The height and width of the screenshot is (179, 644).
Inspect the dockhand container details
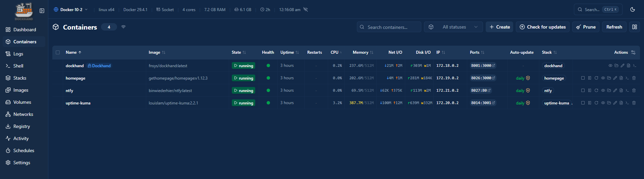[x=610, y=65]
